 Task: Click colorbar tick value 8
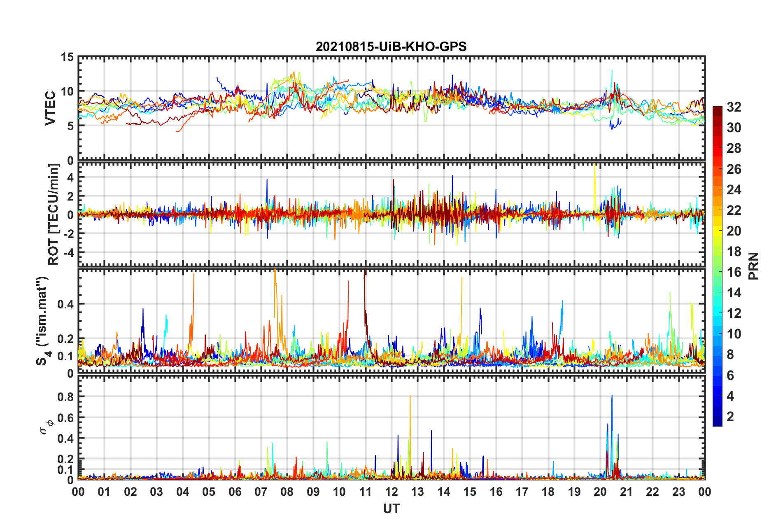tap(730, 355)
